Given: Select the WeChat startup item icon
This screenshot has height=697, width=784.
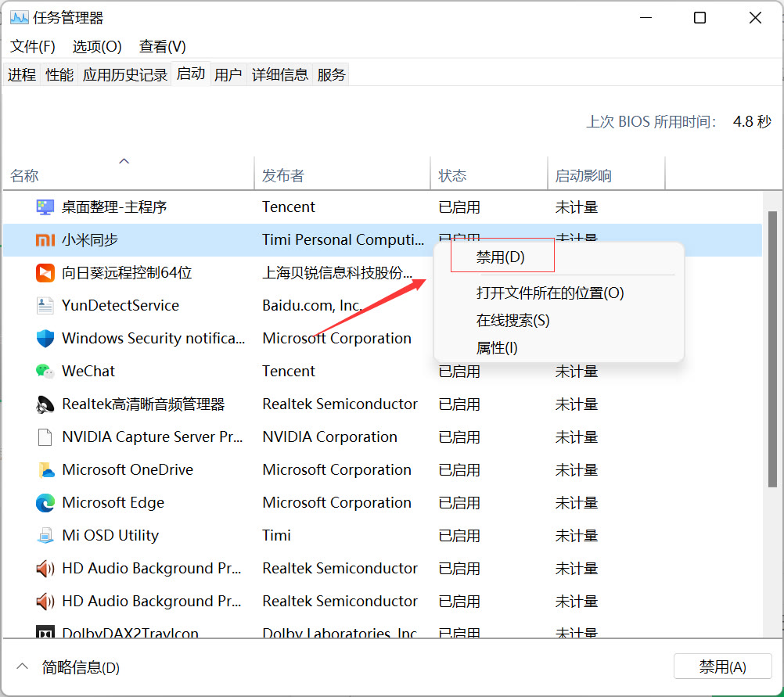Looking at the screenshot, I should pyautogui.click(x=45, y=371).
